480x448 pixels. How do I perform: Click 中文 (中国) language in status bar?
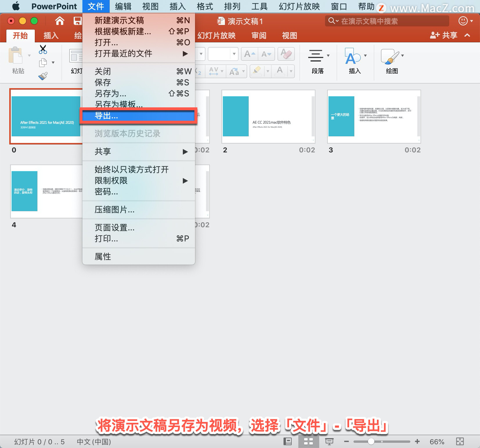click(x=94, y=442)
